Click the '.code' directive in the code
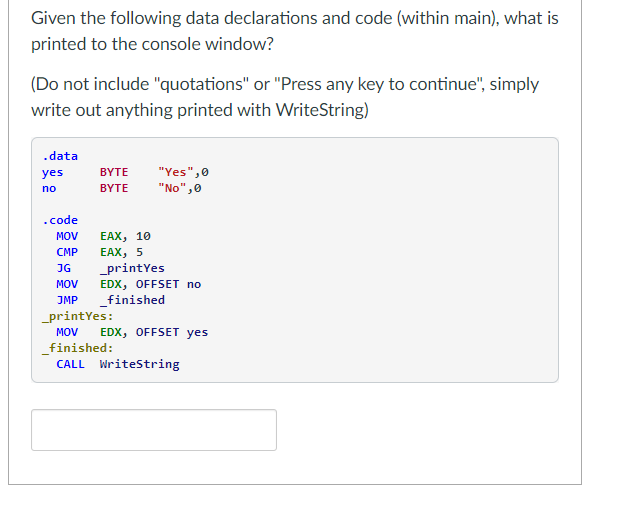The height and width of the screenshot is (507, 622). pos(60,220)
